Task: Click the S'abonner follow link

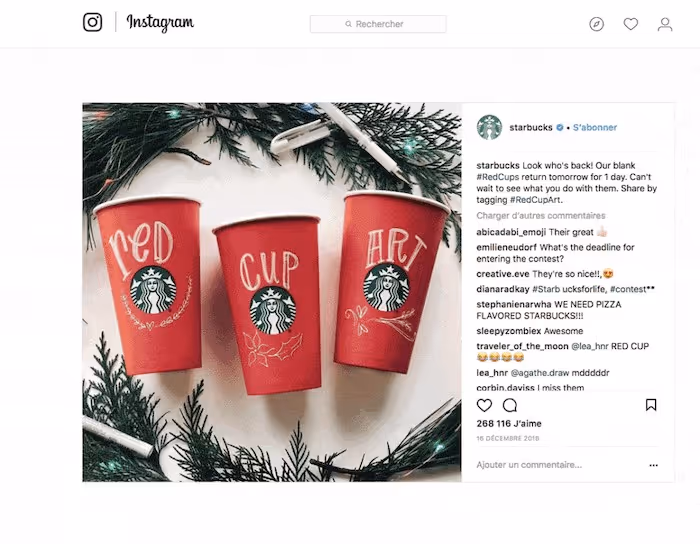Action: (595, 128)
